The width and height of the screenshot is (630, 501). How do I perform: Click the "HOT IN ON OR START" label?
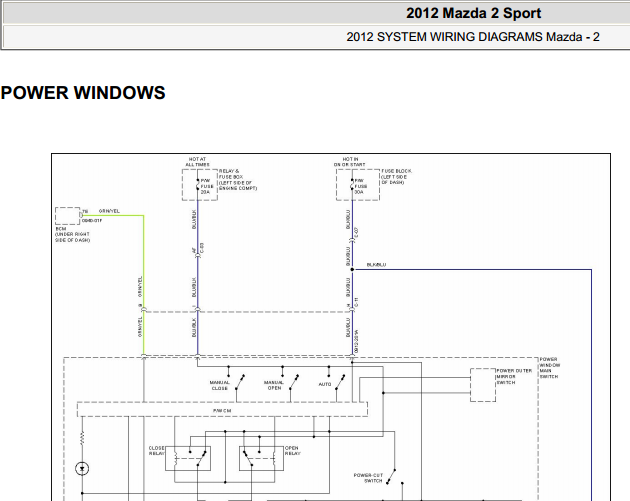pos(350,162)
